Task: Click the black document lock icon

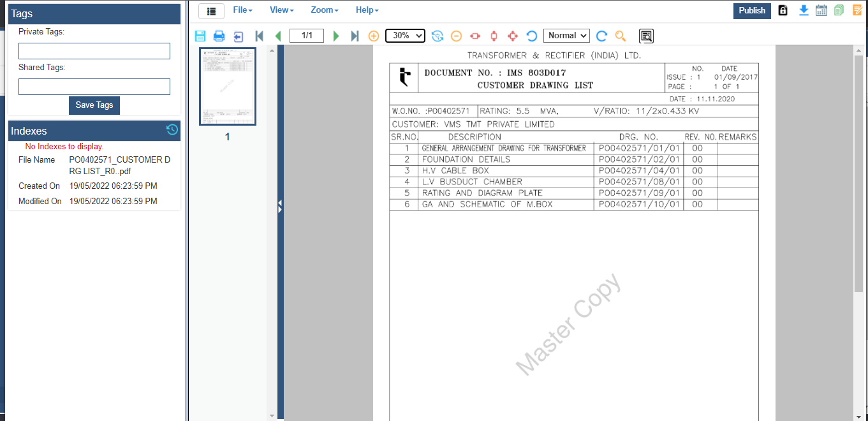Action: point(783,10)
